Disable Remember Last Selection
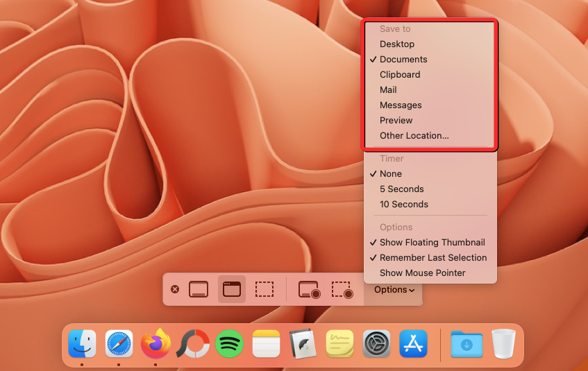This screenshot has height=371, width=588. tap(432, 258)
